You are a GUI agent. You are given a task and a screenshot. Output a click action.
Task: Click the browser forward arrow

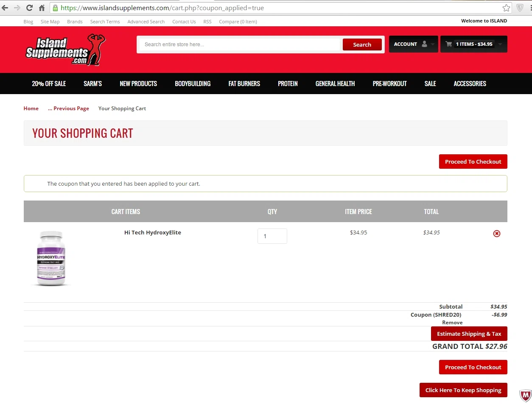click(x=17, y=8)
